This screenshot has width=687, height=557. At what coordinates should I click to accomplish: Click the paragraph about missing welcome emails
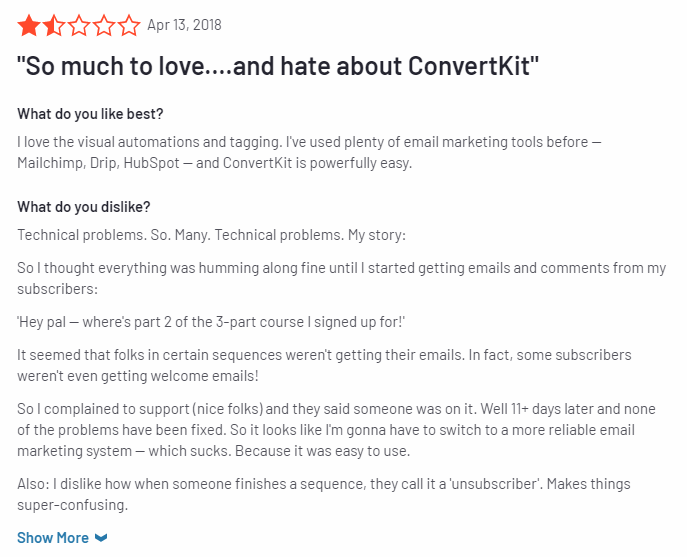click(x=324, y=365)
